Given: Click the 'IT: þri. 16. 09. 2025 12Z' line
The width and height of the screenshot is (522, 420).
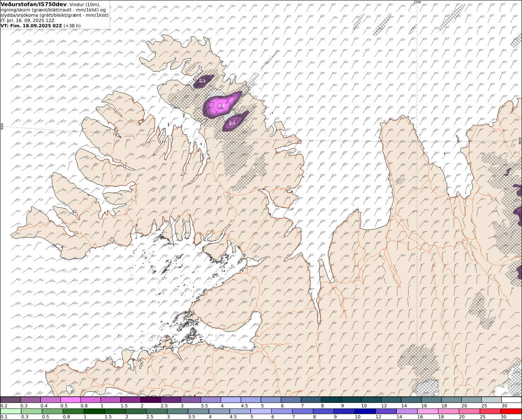Looking at the screenshot, I should click(27, 20).
